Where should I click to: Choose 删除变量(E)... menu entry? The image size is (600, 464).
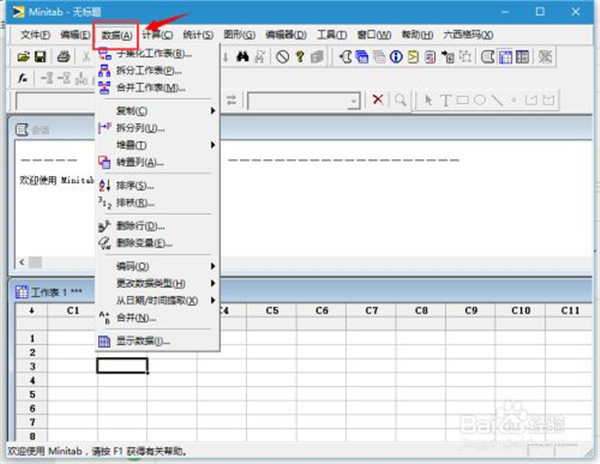pos(157,243)
